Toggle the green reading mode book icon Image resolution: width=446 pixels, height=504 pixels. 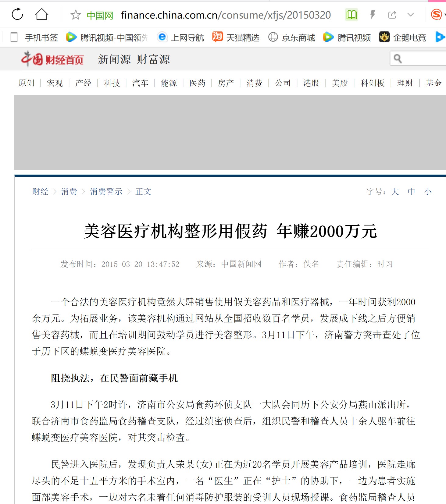click(x=351, y=14)
